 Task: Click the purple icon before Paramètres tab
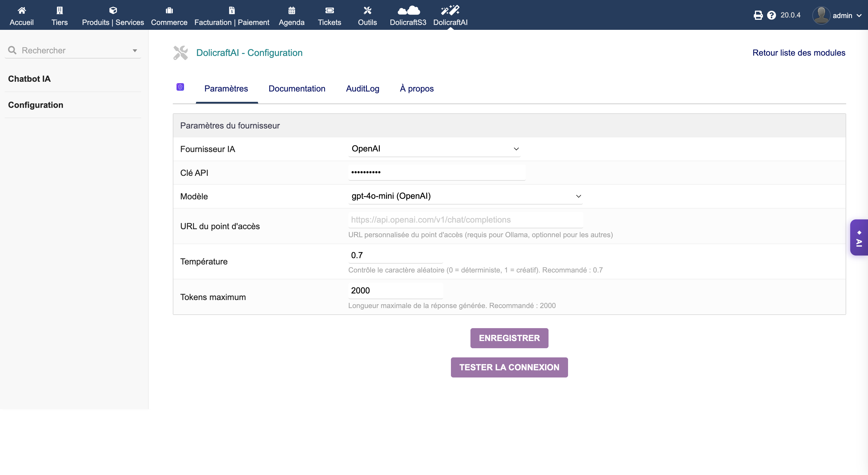[x=180, y=87]
